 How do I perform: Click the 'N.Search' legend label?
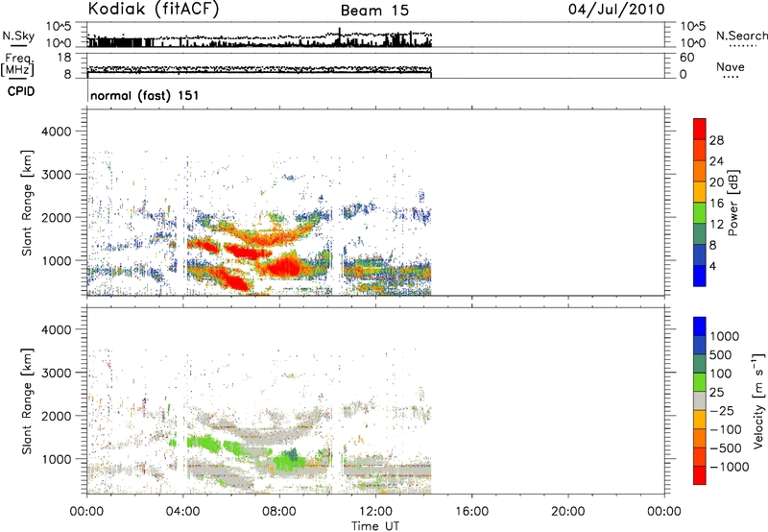(x=742, y=36)
